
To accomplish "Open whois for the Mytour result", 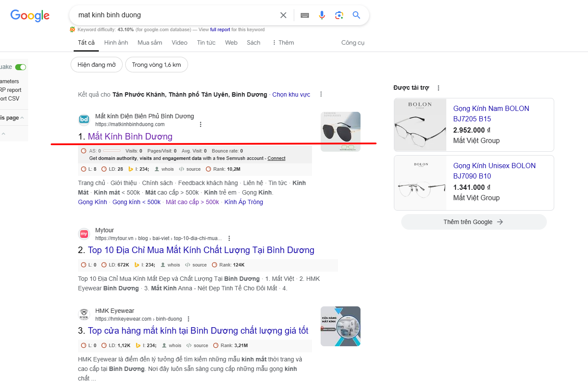I will (x=170, y=265).
